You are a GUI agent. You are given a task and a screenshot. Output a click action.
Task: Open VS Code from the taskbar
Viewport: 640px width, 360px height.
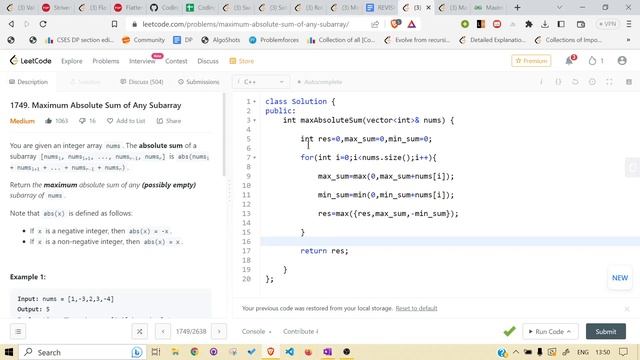click(x=289, y=352)
